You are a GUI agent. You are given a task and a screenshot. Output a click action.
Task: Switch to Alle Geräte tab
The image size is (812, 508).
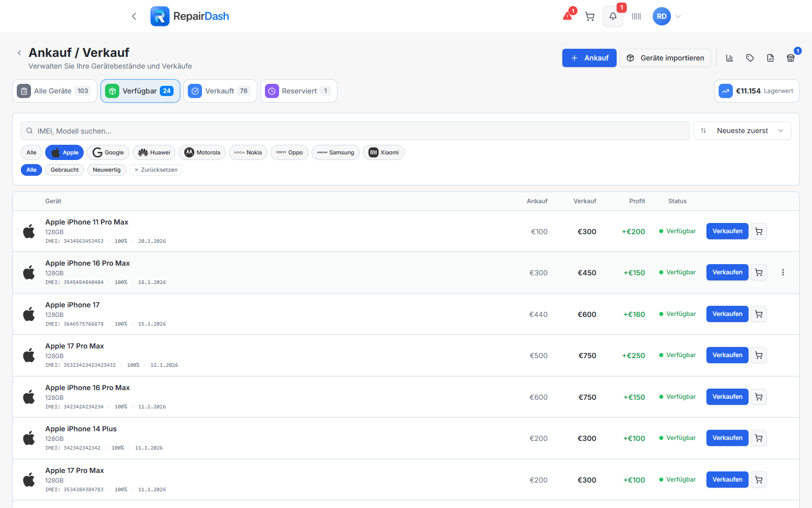(x=55, y=91)
